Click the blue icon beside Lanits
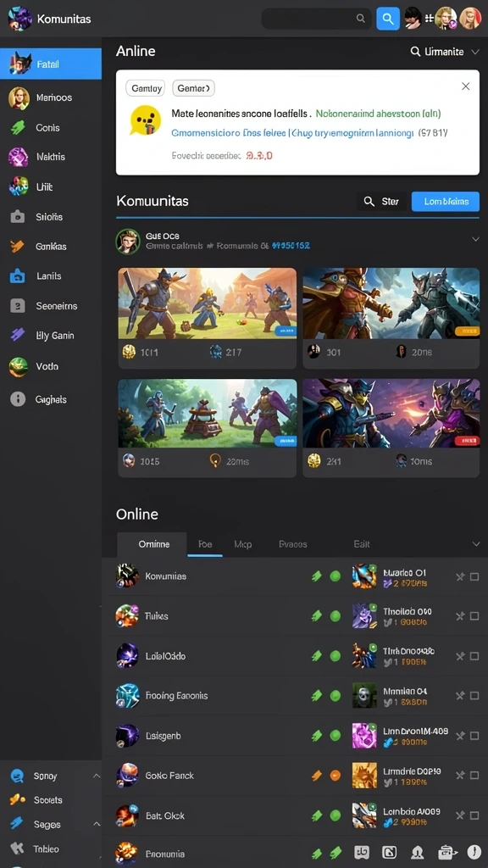 coord(18,275)
